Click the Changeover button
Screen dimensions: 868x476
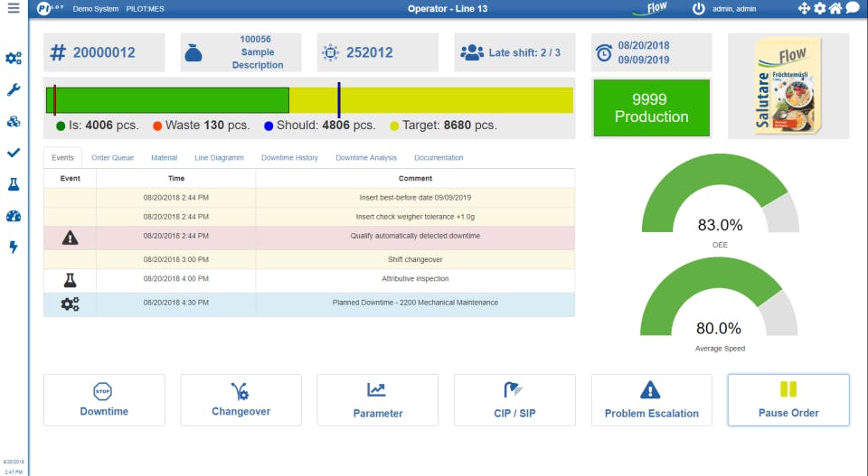click(x=241, y=400)
